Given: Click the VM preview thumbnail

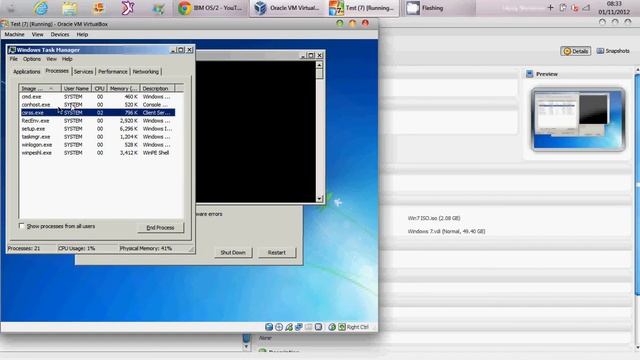Looking at the screenshot, I should click(578, 119).
